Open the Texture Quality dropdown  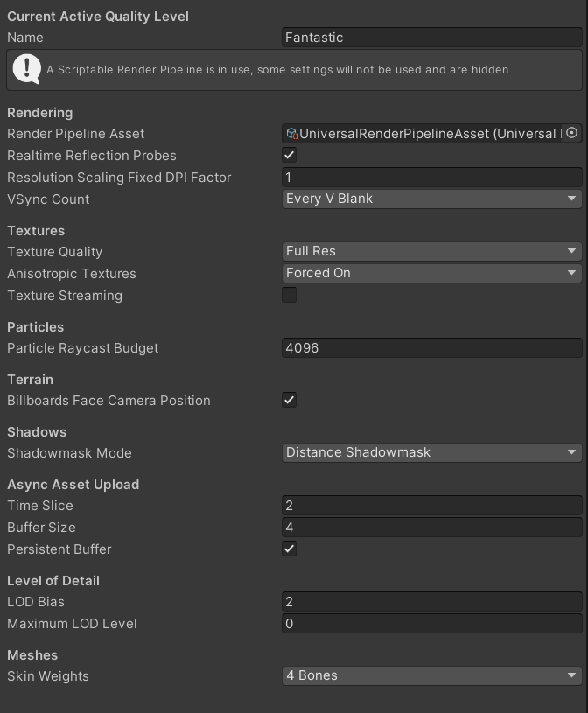(432, 251)
